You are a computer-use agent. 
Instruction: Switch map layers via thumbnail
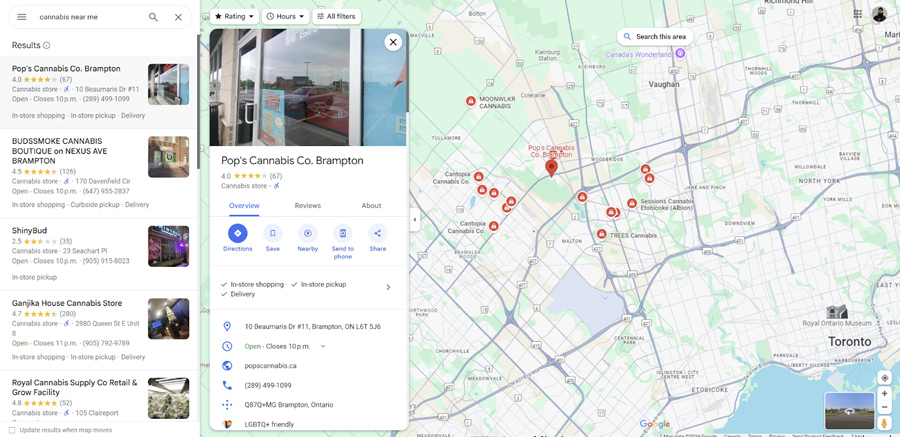pos(849,411)
